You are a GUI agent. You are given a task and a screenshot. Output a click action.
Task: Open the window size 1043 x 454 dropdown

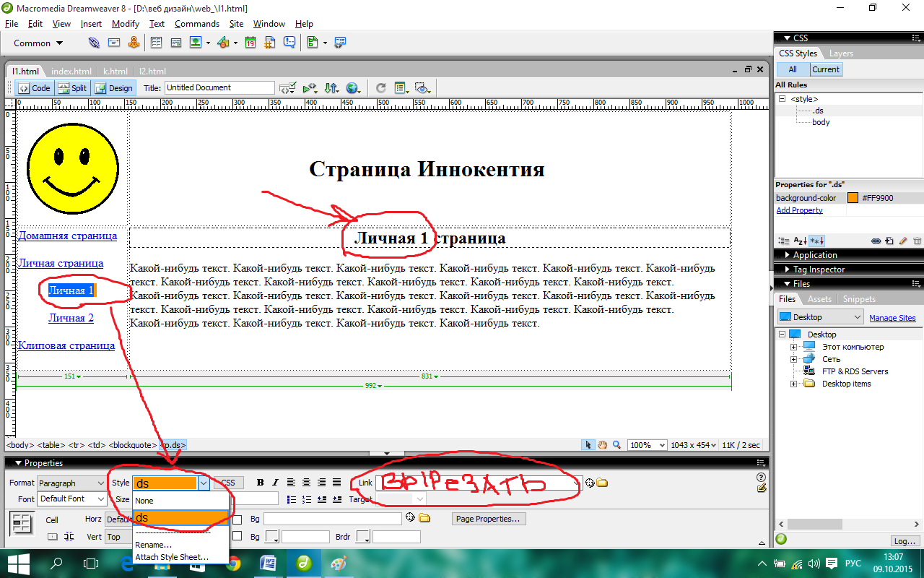click(694, 445)
